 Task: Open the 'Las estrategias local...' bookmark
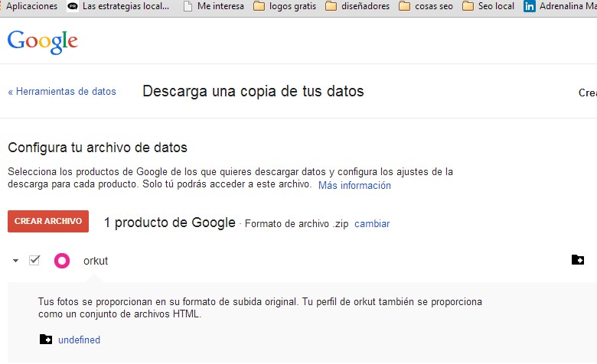(x=118, y=6)
